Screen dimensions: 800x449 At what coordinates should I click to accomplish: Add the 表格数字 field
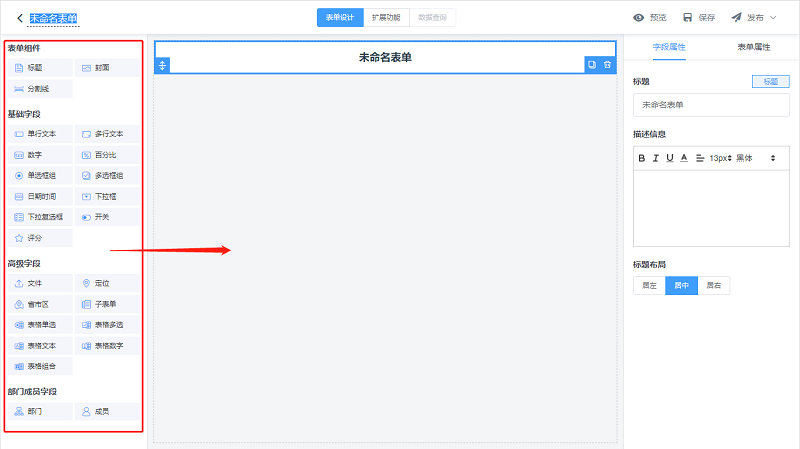pos(108,346)
